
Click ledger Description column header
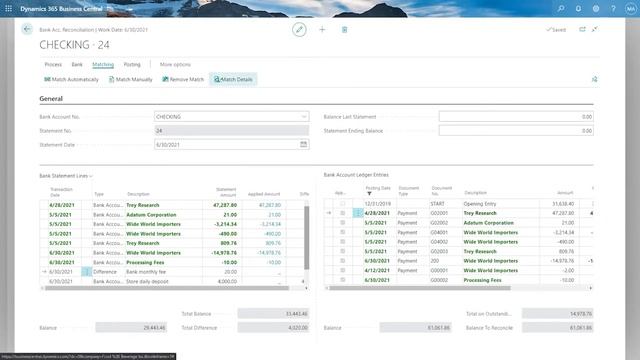tap(476, 193)
